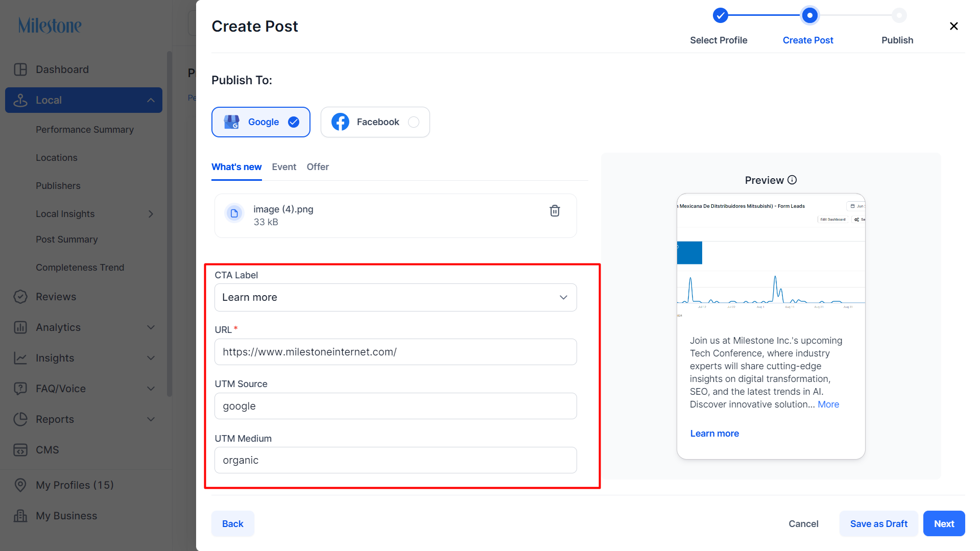The height and width of the screenshot is (551, 980).
Task: Click the Cancel button
Action: (803, 523)
